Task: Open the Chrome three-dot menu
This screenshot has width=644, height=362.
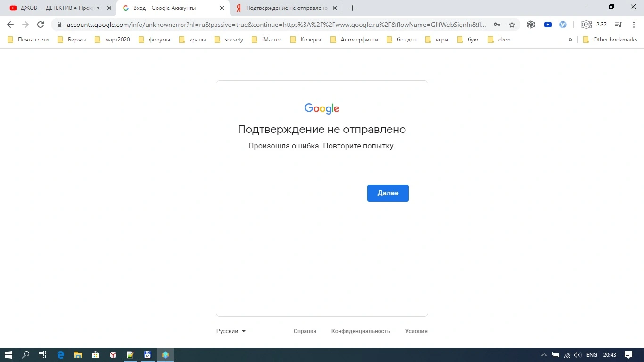Action: click(x=634, y=25)
